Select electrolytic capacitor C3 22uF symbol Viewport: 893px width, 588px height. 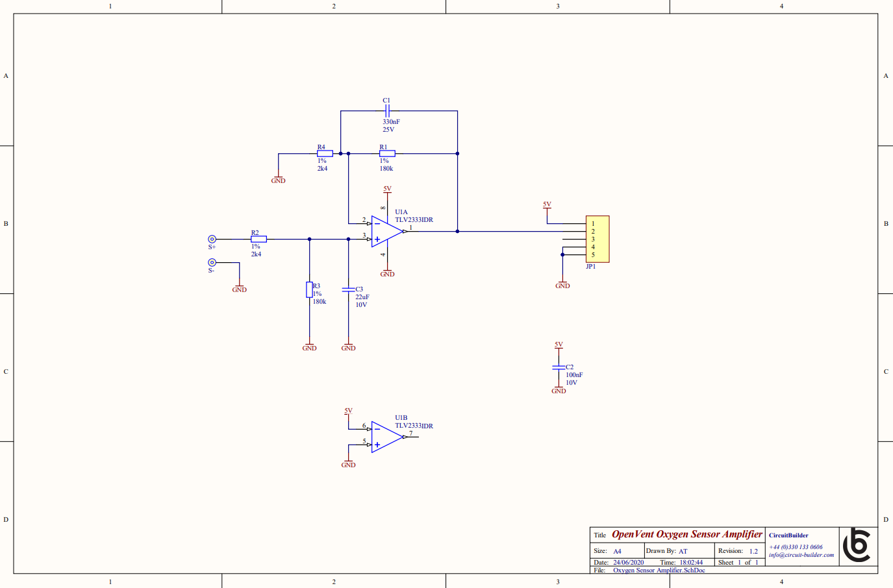pos(349,290)
